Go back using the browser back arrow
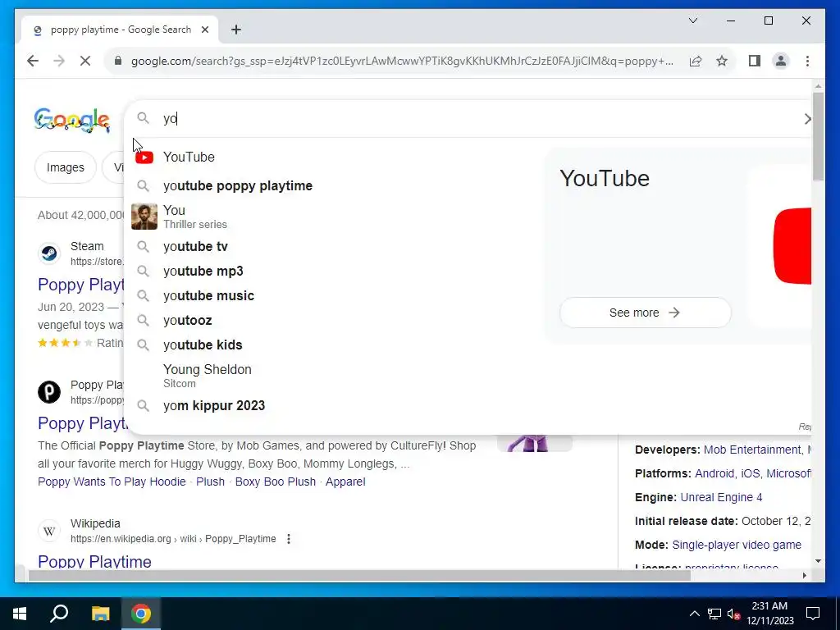This screenshot has width=840, height=630. pos(33,61)
